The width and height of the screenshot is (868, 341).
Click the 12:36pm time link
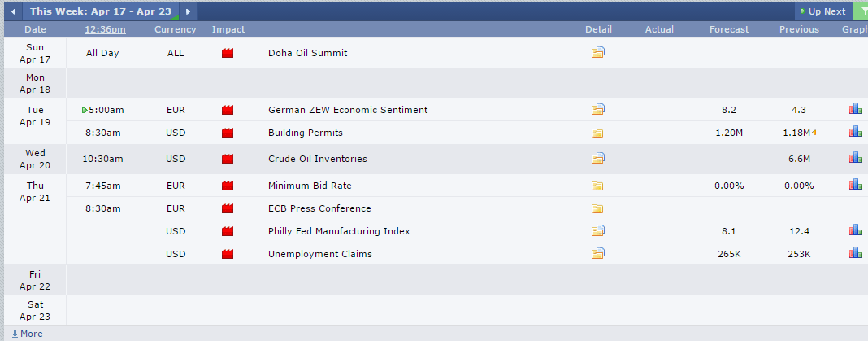pos(105,29)
